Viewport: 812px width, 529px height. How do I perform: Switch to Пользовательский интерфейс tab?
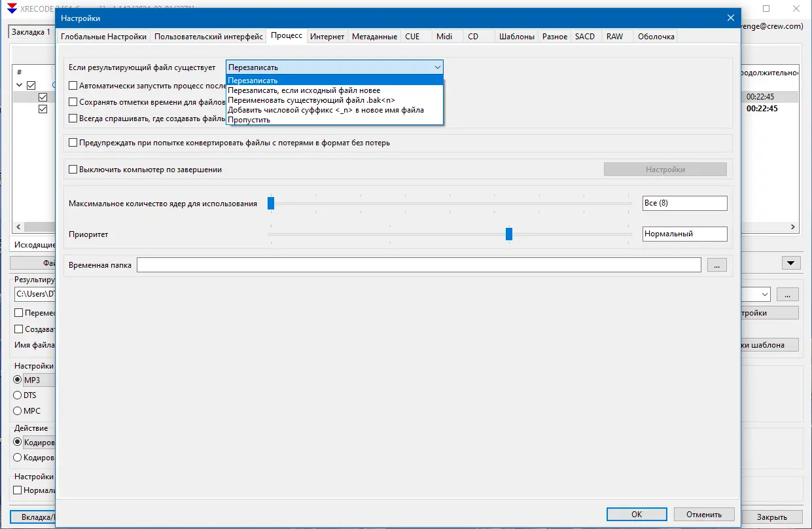point(209,37)
